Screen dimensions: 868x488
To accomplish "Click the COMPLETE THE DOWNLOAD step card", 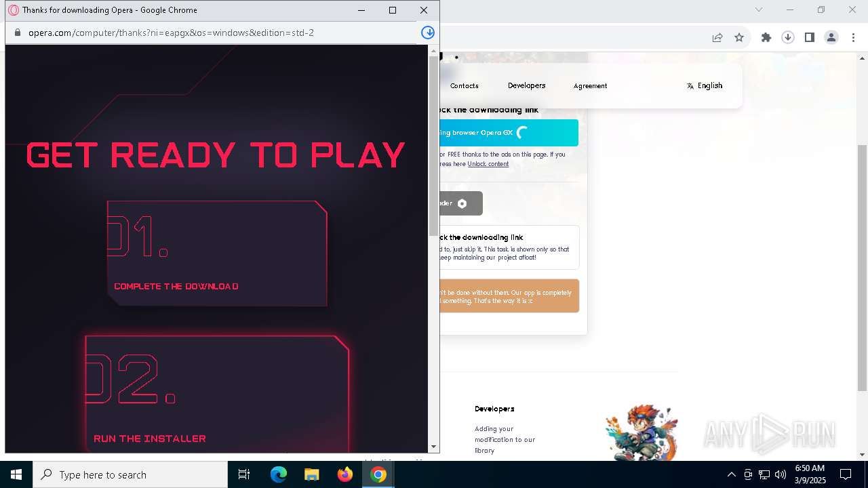I will [x=217, y=253].
